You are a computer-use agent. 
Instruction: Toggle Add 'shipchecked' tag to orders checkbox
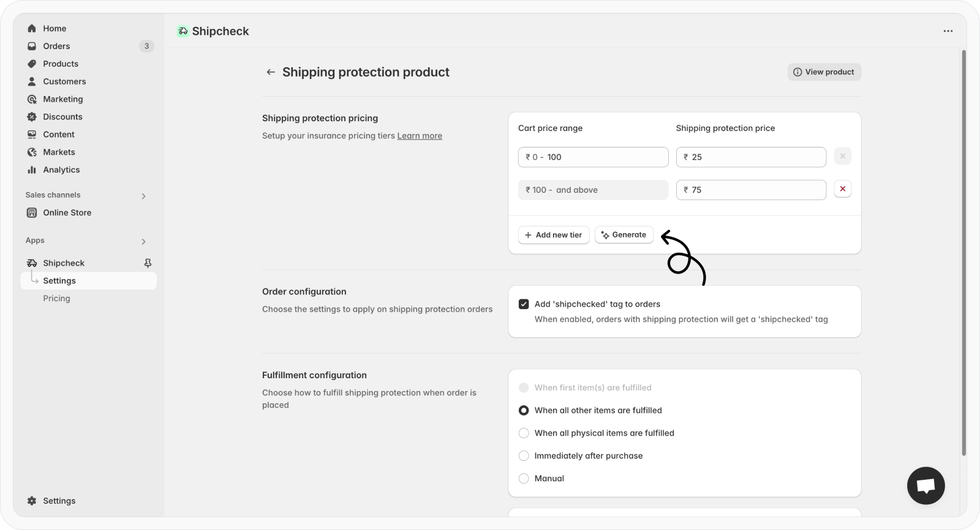524,304
